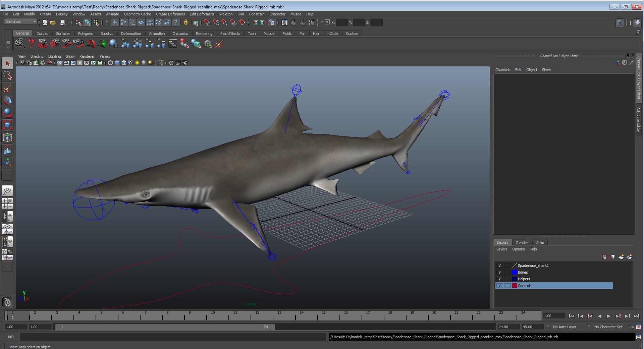
Task: Click the create new layer icon
Action: [621, 257]
